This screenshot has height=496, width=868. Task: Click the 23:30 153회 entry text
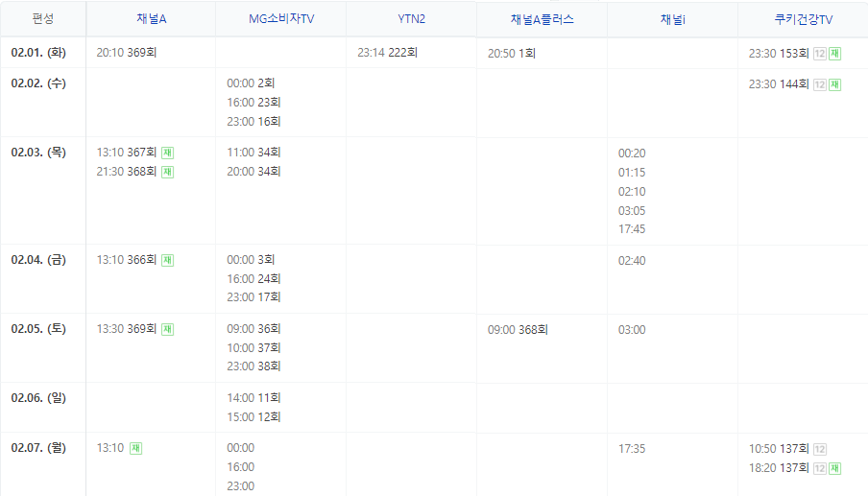(x=779, y=54)
